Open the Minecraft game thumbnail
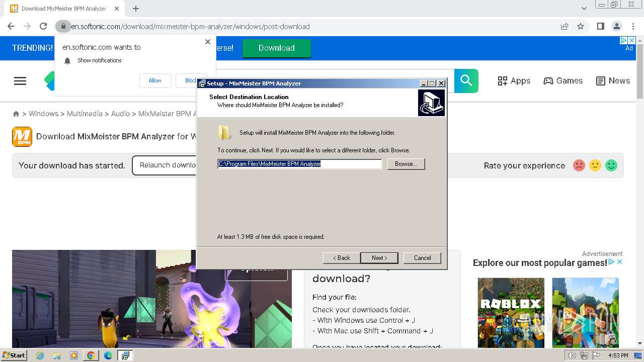The image size is (644, 362). tap(586, 312)
